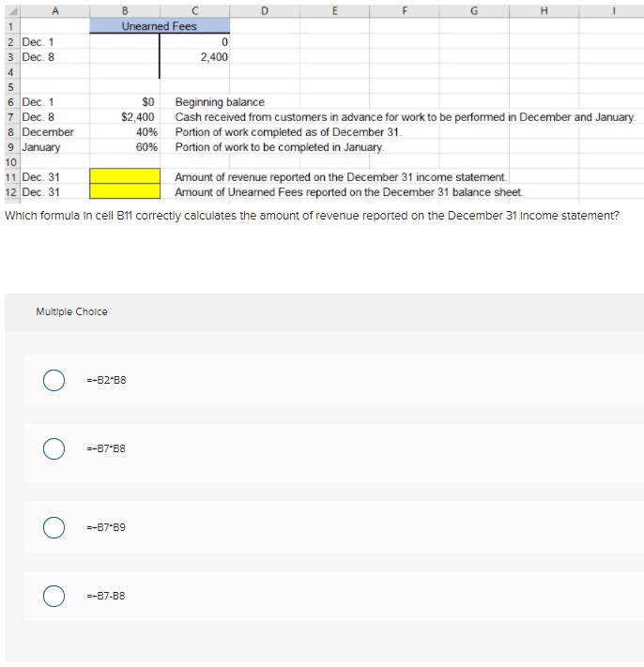Click the =-B7*B8 answer text
Viewport: 644px width, 667px height.
point(106,448)
